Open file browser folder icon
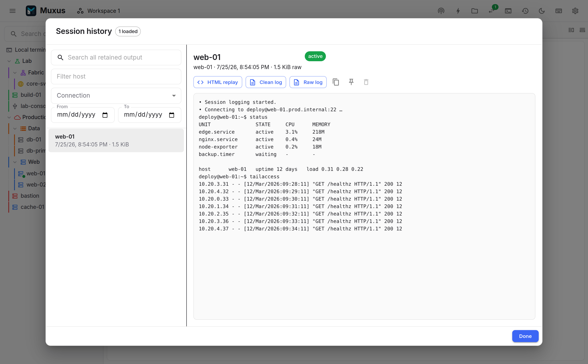Image resolution: width=588 pixels, height=364 pixels. pos(475,11)
